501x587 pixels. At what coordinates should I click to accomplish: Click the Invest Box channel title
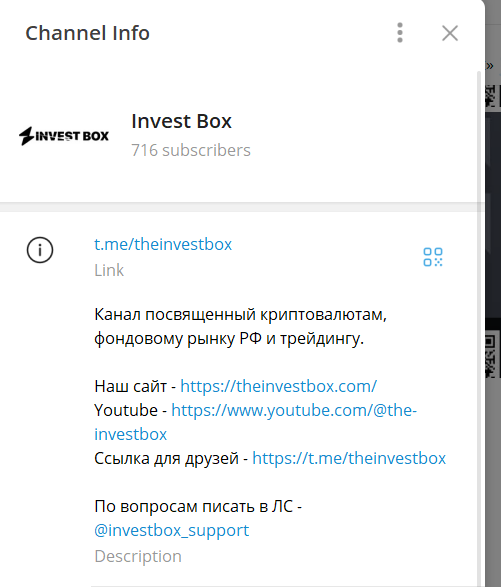click(181, 121)
